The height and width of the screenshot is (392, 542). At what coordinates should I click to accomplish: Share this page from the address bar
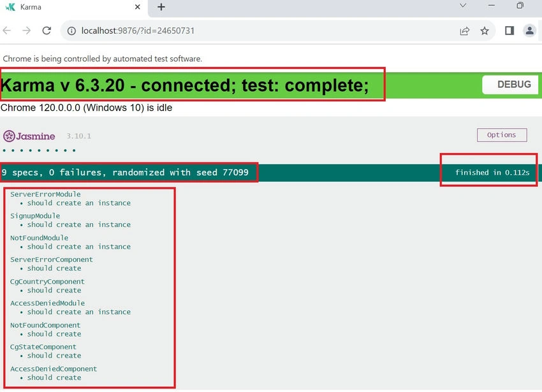point(465,31)
